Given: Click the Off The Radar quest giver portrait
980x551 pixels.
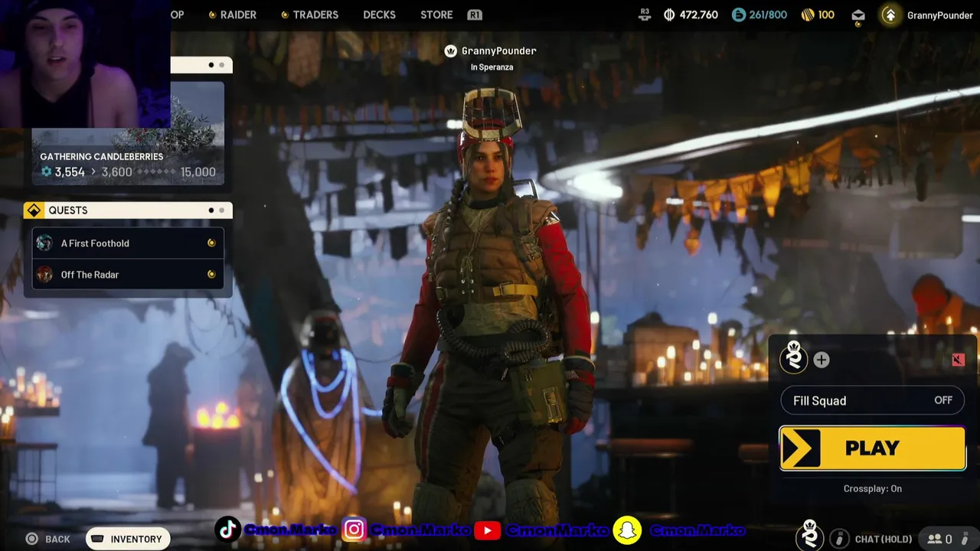Looking at the screenshot, I should coord(44,275).
